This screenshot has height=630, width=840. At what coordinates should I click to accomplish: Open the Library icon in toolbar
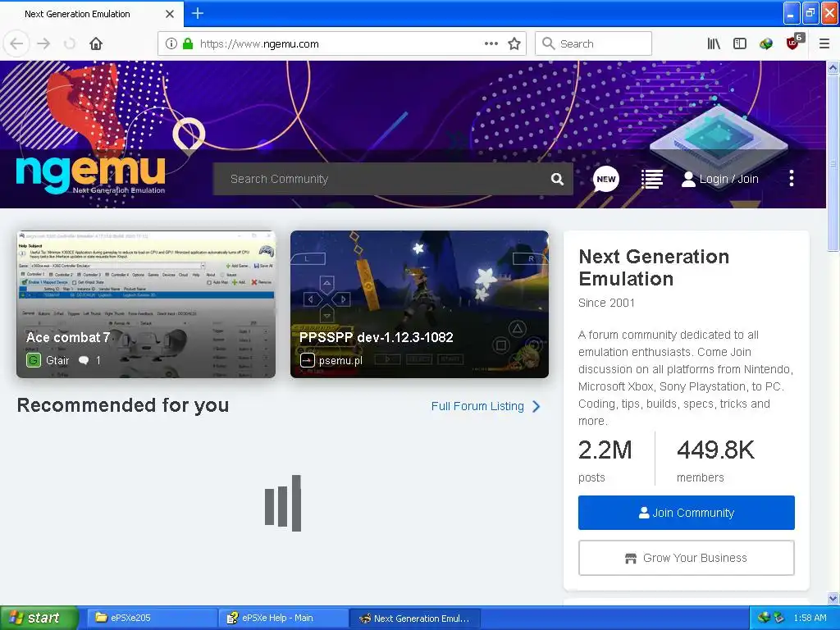tap(714, 43)
